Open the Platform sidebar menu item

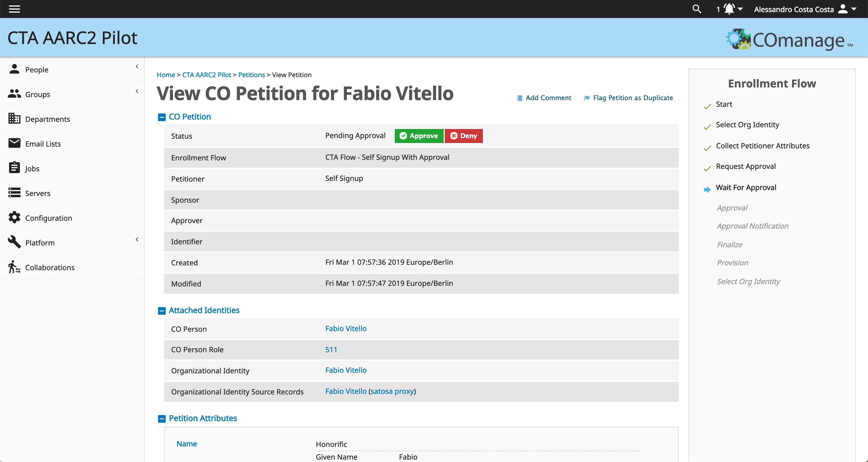coord(72,242)
